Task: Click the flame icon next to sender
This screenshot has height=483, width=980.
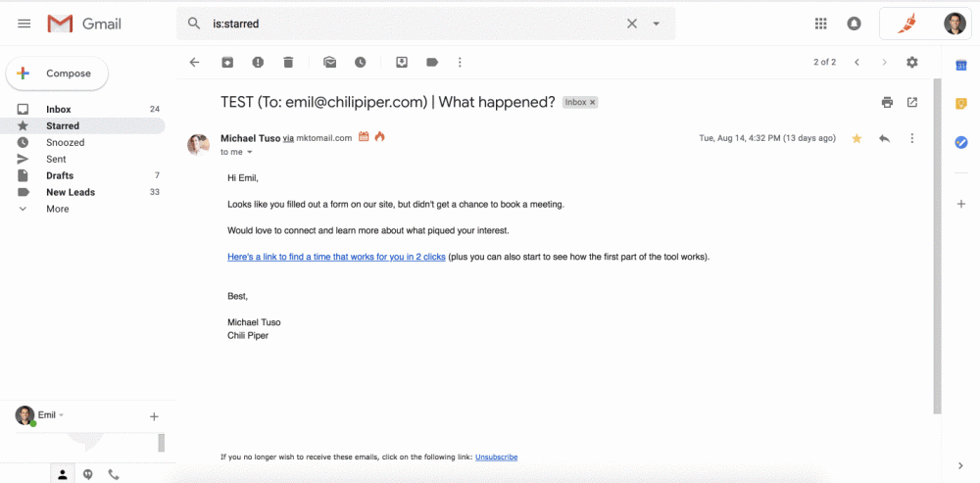Action: click(379, 136)
